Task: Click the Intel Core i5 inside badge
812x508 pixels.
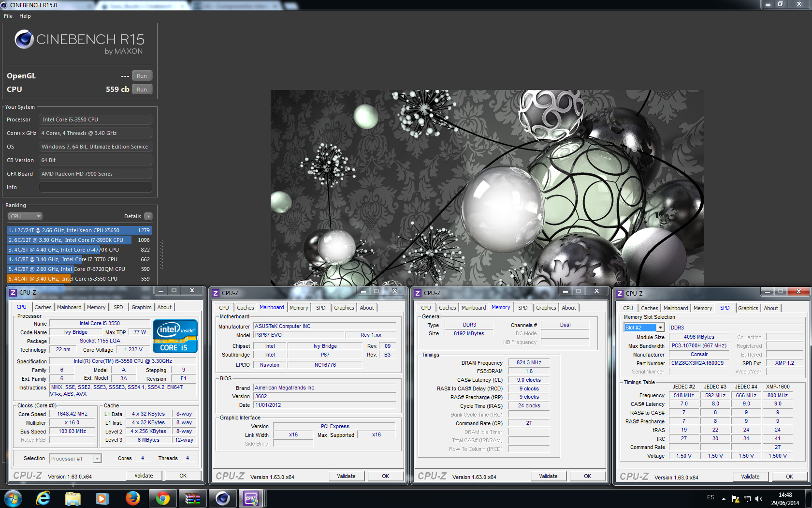Action: coord(175,336)
